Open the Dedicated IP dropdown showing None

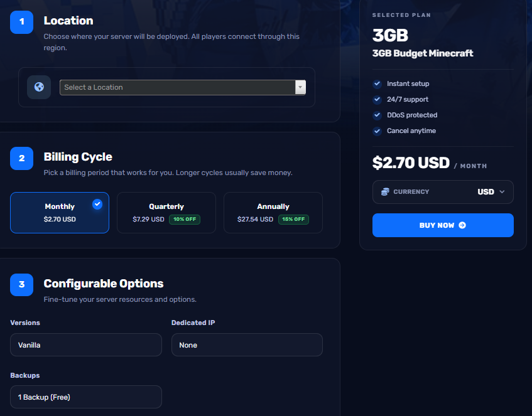click(247, 345)
